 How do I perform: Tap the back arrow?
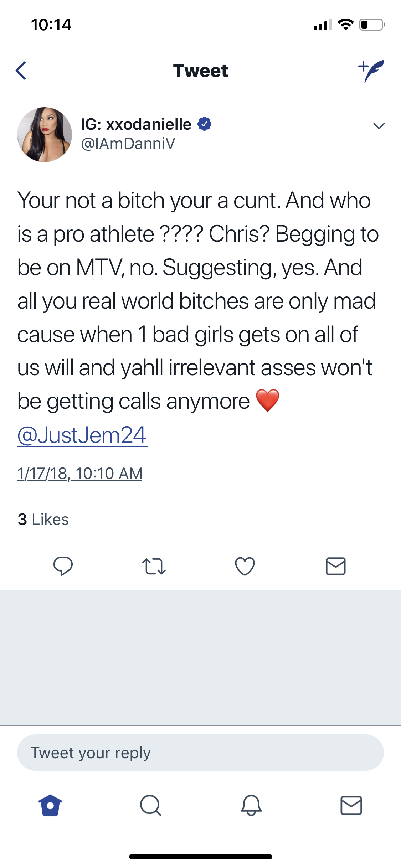(x=21, y=71)
